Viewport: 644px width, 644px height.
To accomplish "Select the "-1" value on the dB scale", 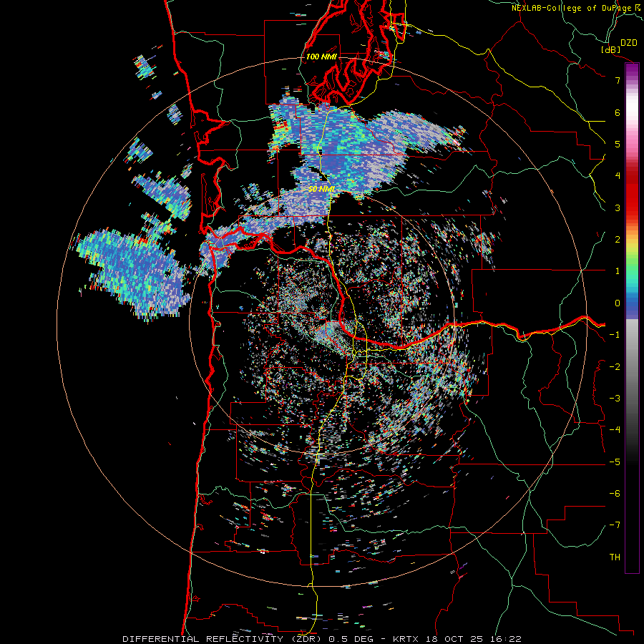I will 615,335.
